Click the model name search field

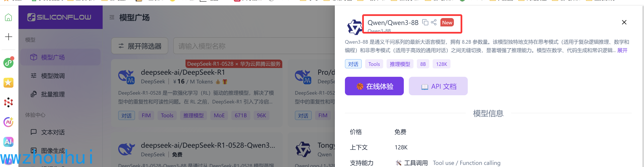[x=254, y=46]
